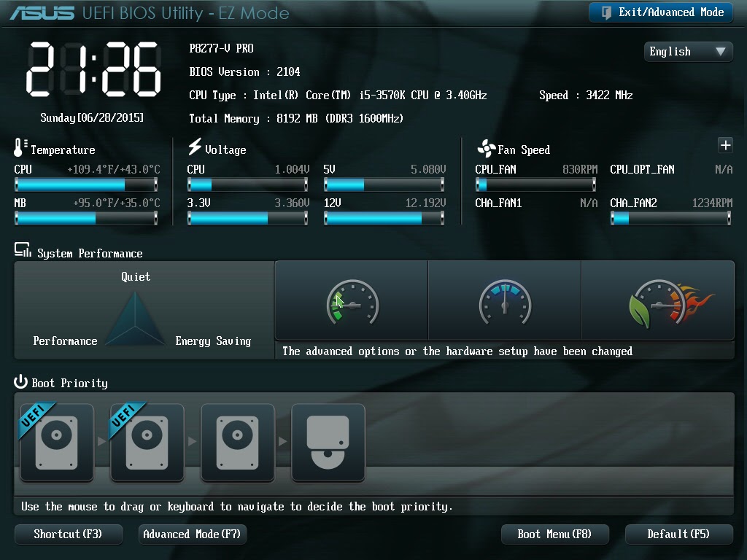The width and height of the screenshot is (747, 560).
Task: Click the MB temperature bar
Action: (86, 218)
